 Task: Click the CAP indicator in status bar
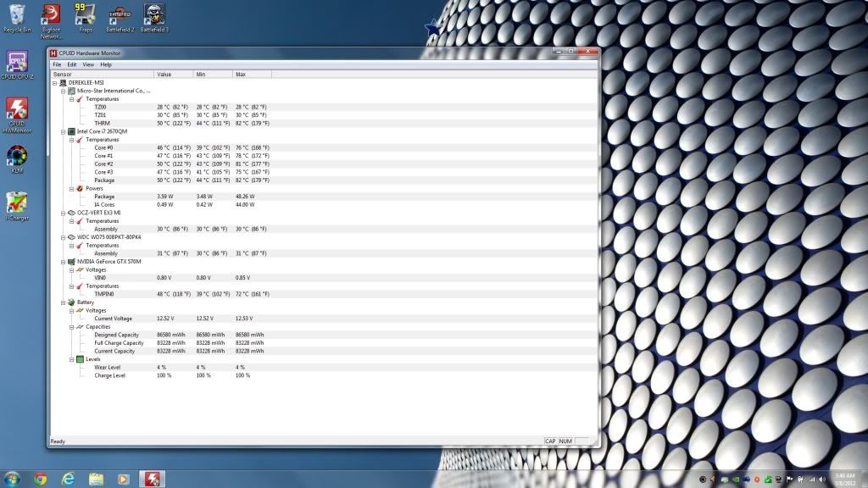550,441
